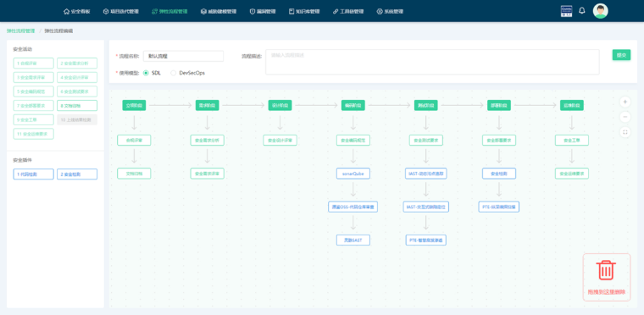Viewport: 644px width, 315px height.
Task: Pick activity '5 安全编码规范' in the sidebar
Action: click(33, 91)
